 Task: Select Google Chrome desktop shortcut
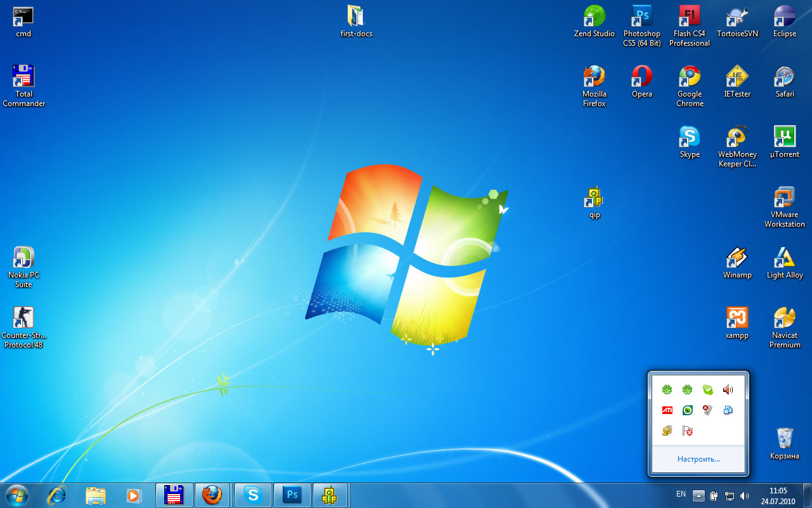coord(690,86)
